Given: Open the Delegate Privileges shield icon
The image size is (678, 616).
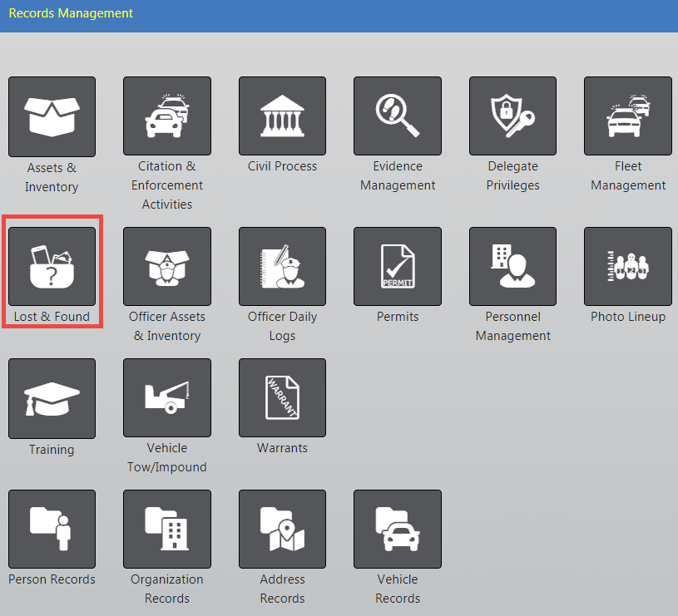Looking at the screenshot, I should (512, 116).
